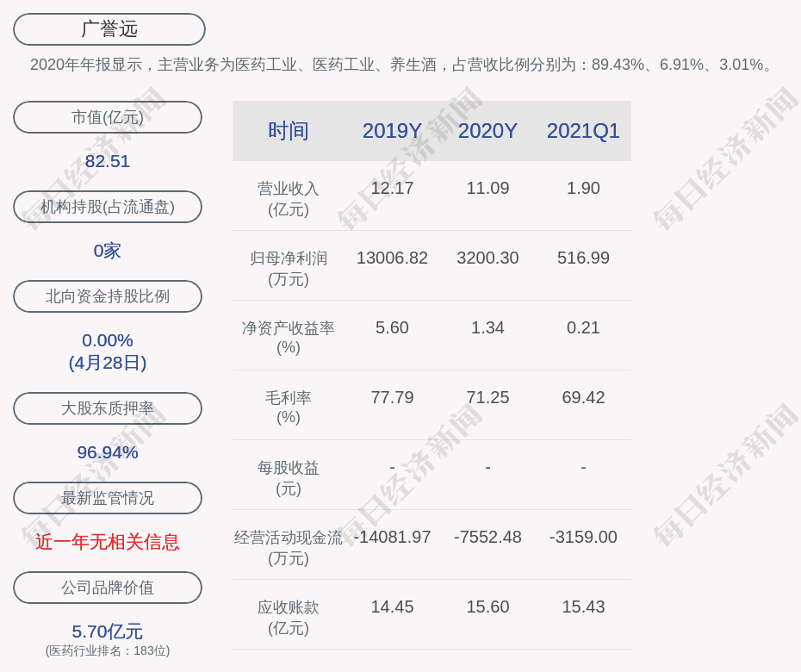Open the 北向资金持股比例 label

(108, 296)
